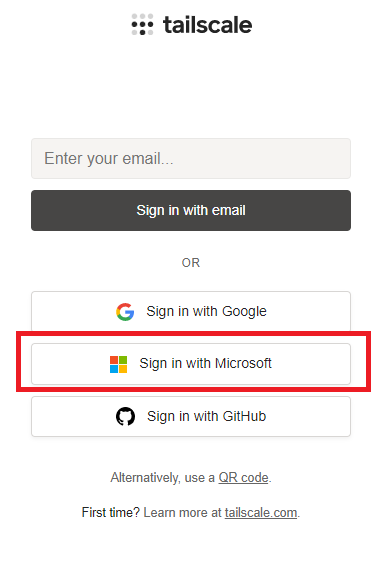Open the QR code link
The image size is (390, 582).
coord(243,477)
